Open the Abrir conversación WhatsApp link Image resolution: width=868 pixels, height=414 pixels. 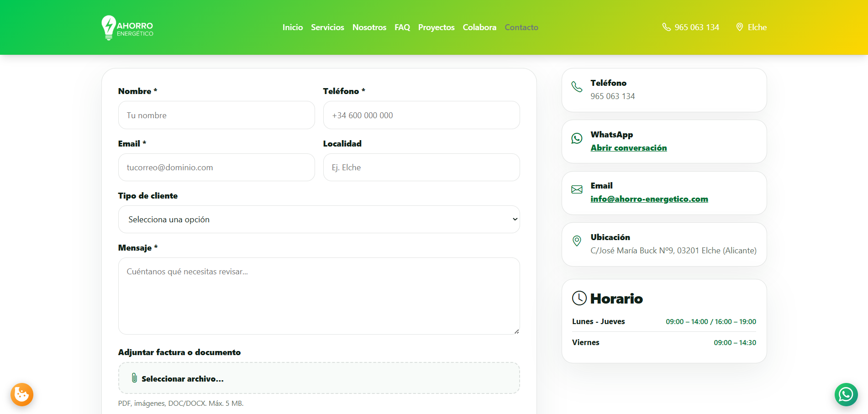tap(628, 148)
